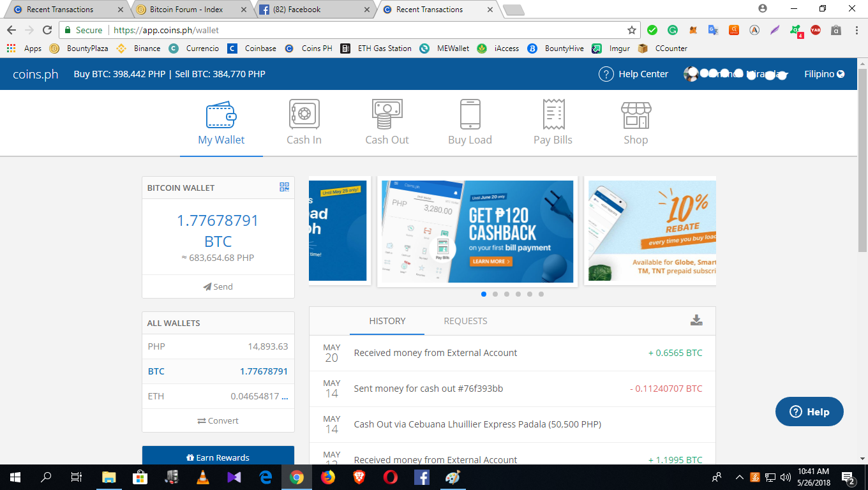
Task: Open the Buy Load phone icon
Action: click(x=470, y=115)
